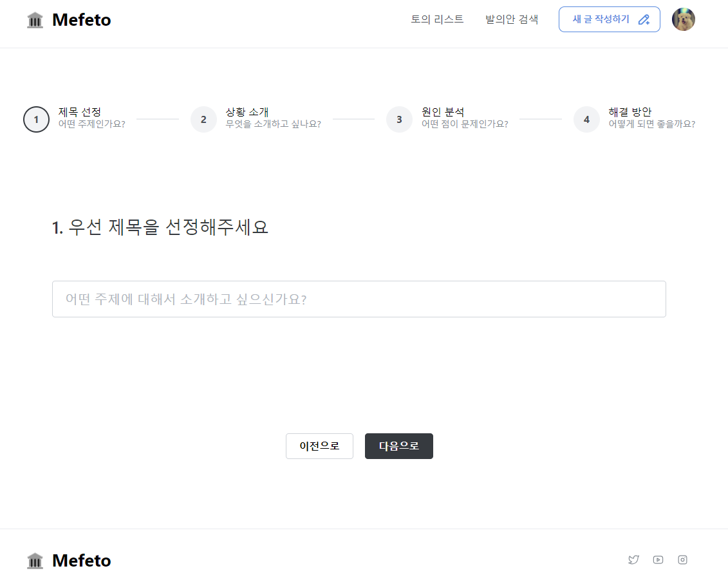Open the YouTube icon in footer
Image resolution: width=728 pixels, height=582 pixels.
(x=658, y=559)
